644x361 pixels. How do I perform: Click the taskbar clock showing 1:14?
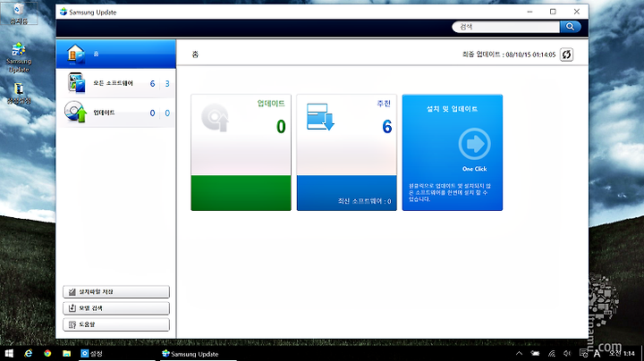pyautogui.click(x=622, y=353)
